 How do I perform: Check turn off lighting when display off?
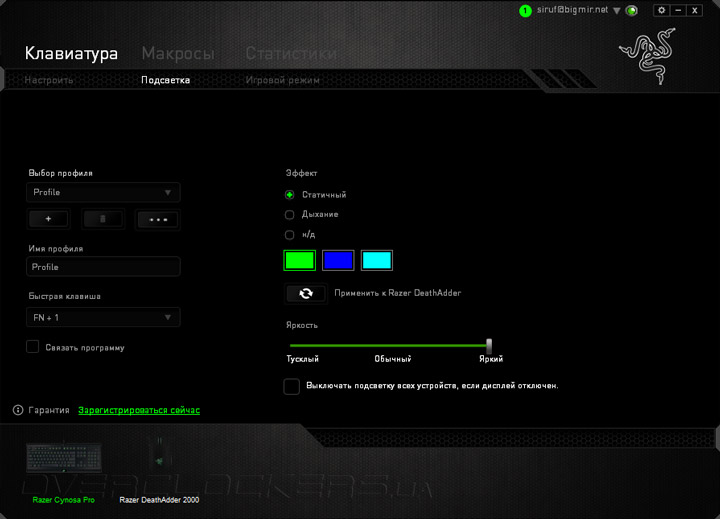(x=292, y=386)
